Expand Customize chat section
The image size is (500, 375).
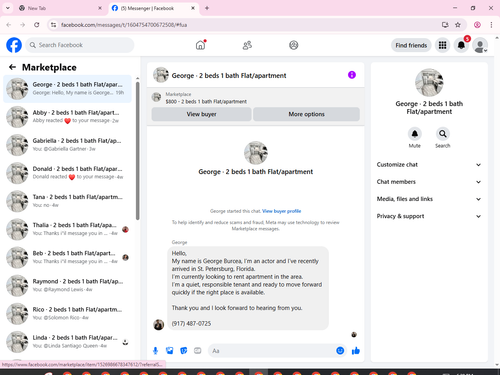(429, 165)
